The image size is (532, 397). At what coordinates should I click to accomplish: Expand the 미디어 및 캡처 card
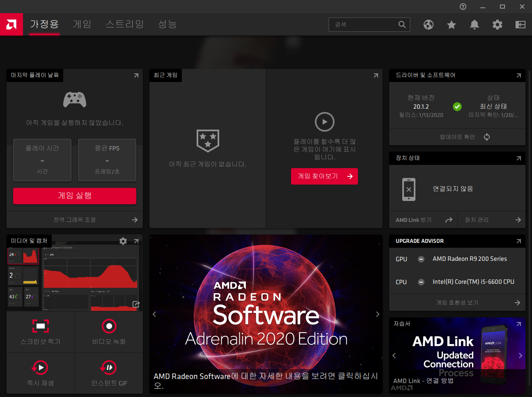point(136,241)
